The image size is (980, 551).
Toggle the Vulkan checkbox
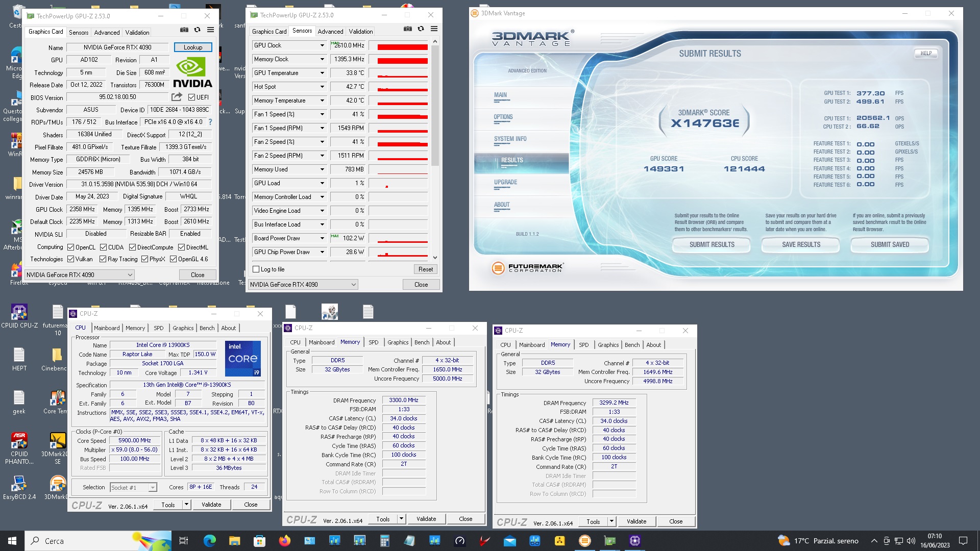point(71,259)
